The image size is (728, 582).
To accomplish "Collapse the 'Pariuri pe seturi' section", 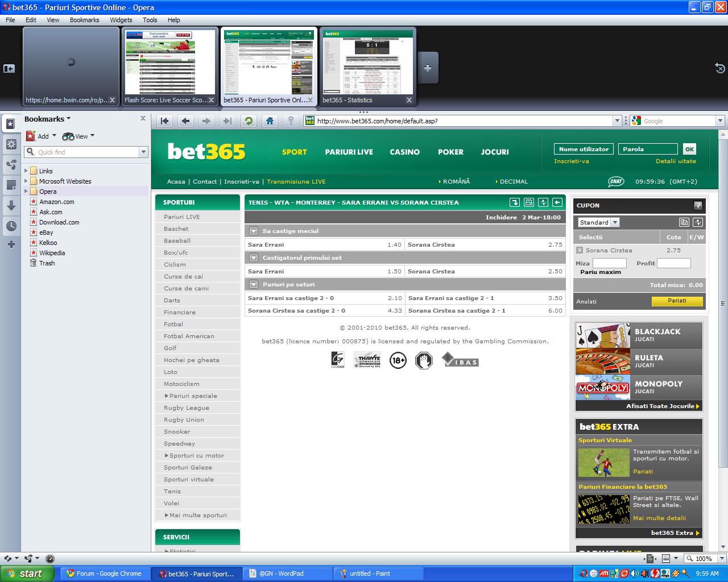I will [254, 284].
